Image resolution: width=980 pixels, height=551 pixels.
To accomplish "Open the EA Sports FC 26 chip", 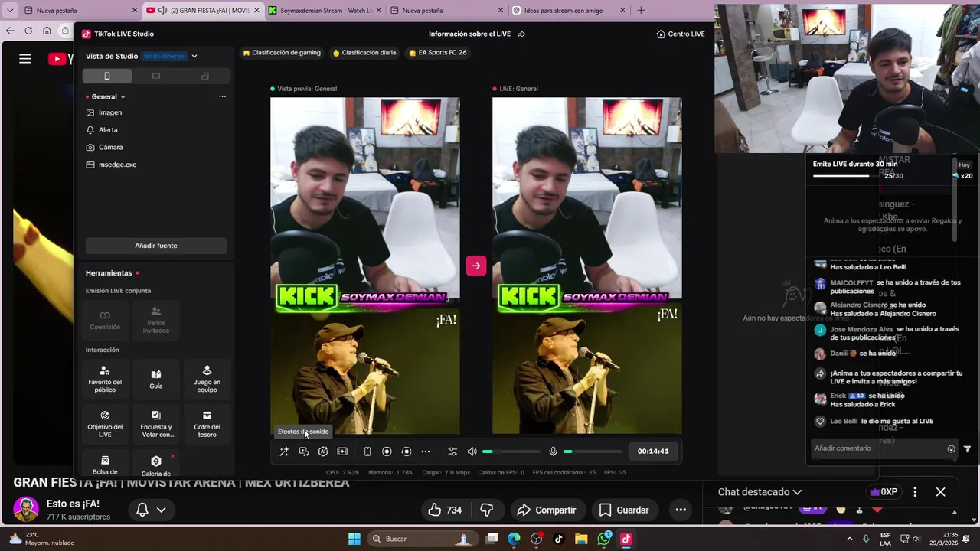I will click(x=437, y=53).
